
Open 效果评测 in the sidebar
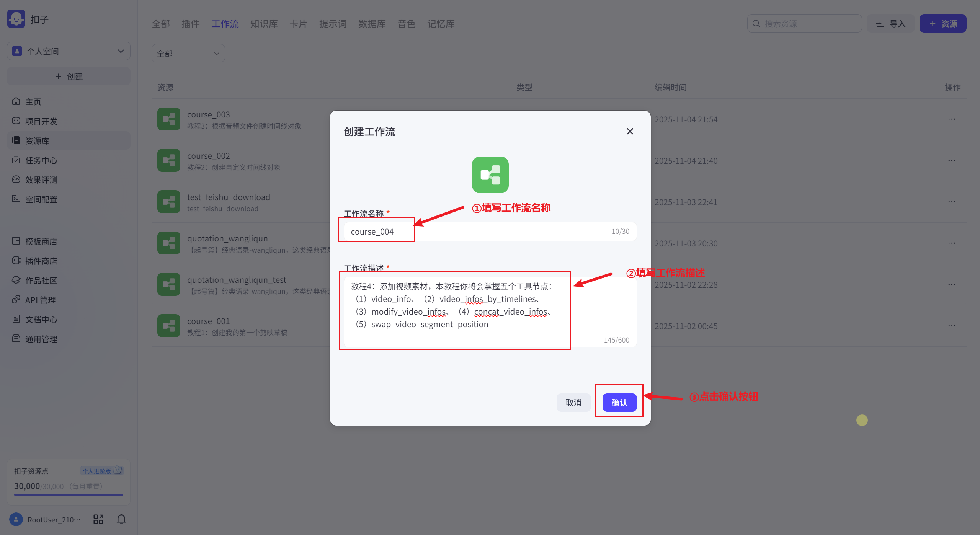[x=40, y=179]
